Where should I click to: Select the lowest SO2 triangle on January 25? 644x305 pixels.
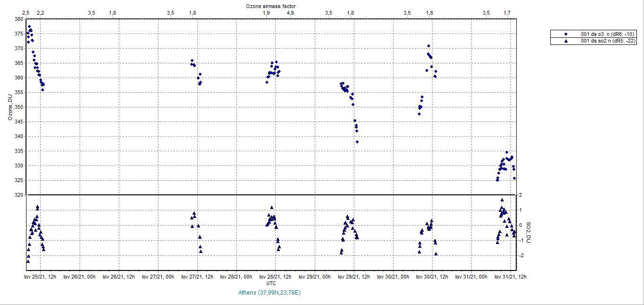[x=28, y=261]
